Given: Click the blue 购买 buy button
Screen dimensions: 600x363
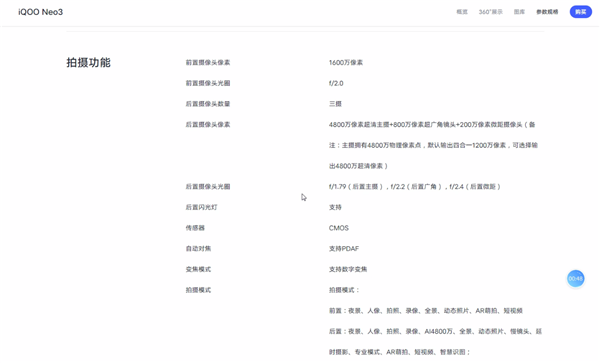Looking at the screenshot, I should pyautogui.click(x=580, y=12).
